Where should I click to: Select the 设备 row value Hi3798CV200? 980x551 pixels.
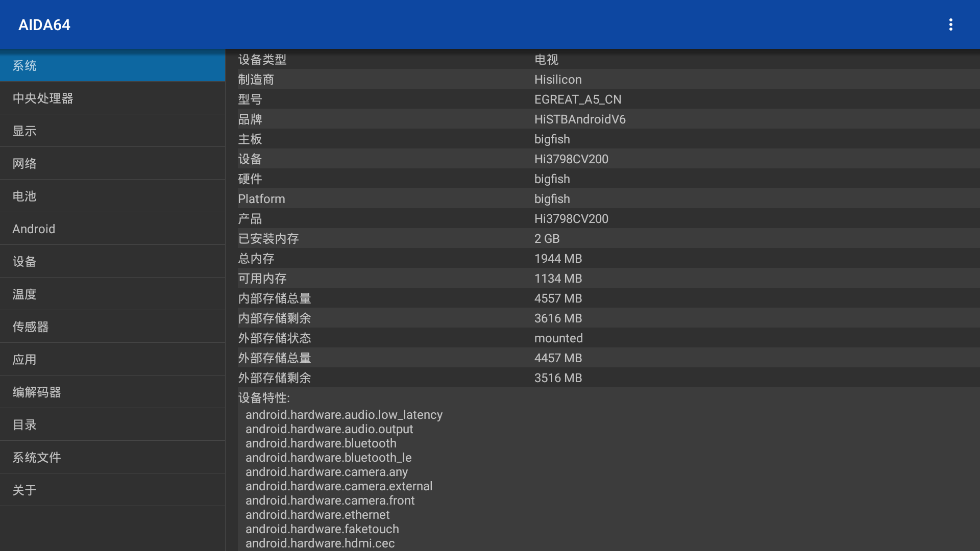click(x=571, y=159)
